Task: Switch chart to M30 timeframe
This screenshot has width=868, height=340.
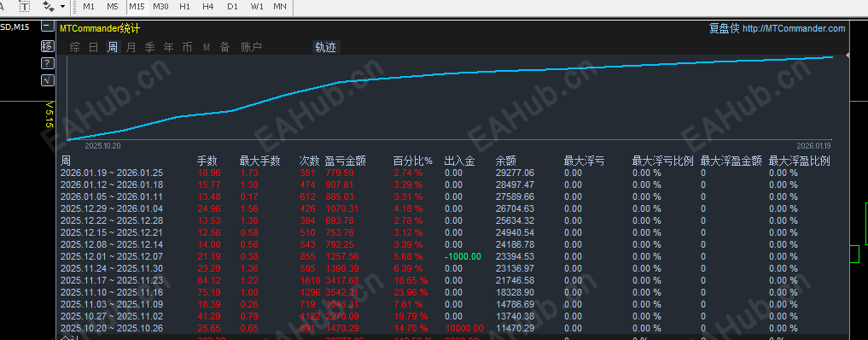Action: click(x=160, y=7)
